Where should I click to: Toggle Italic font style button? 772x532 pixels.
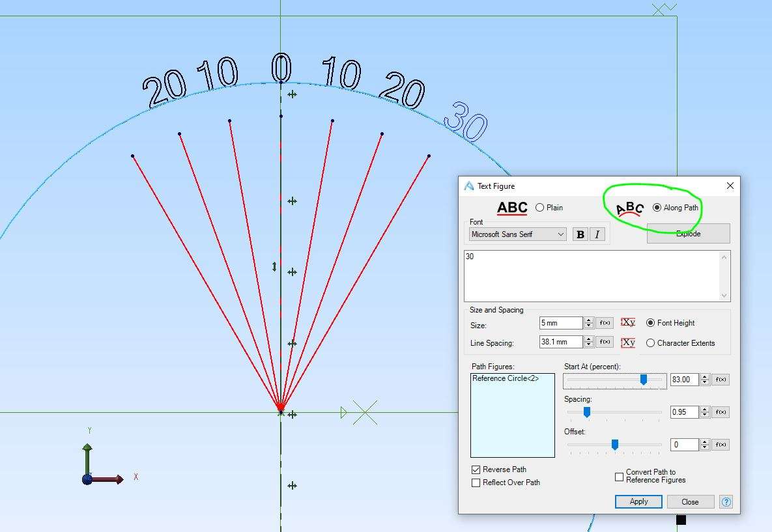(x=597, y=234)
